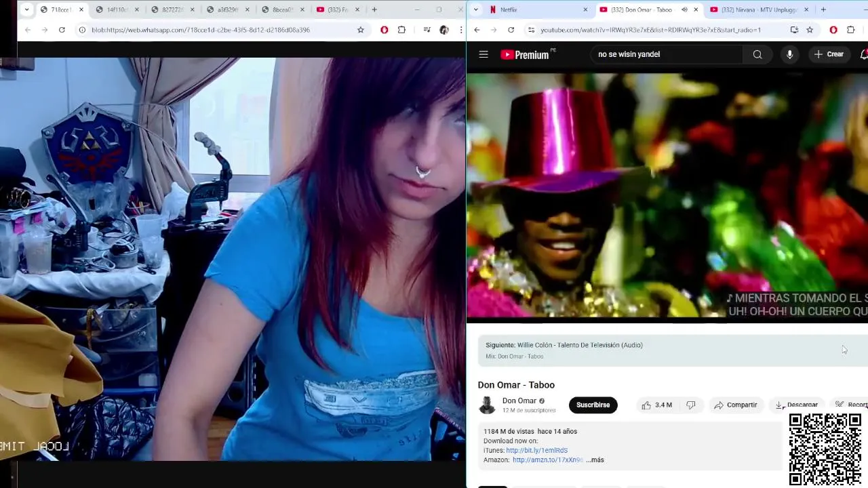Open site information icon for youtube.com
The image size is (868, 488).
coord(532,30)
